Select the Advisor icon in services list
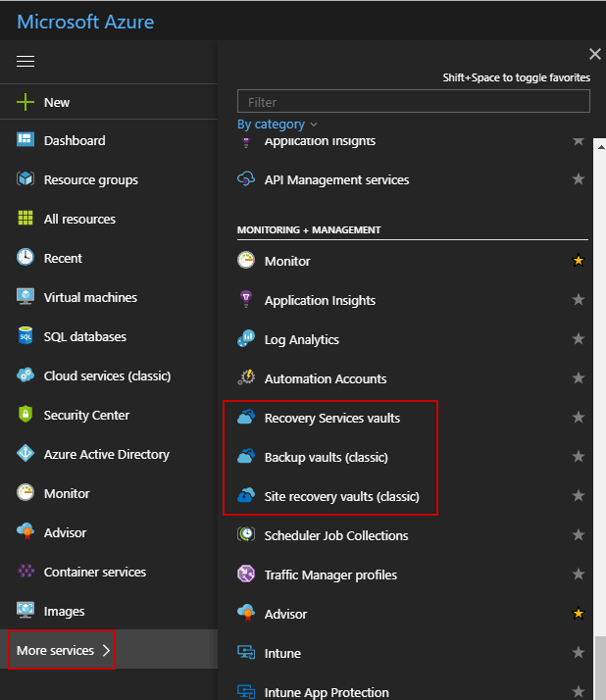The image size is (606, 700). [246, 613]
